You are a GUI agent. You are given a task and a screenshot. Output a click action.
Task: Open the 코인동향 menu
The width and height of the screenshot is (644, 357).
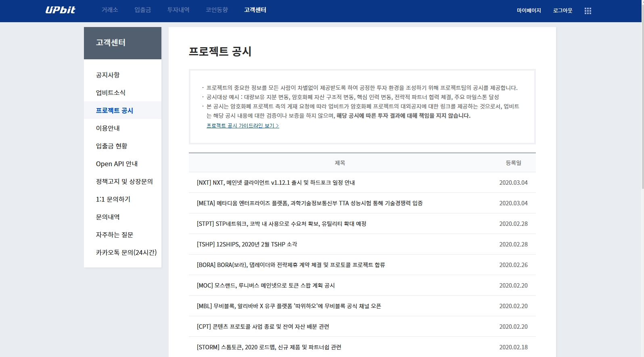point(217,10)
